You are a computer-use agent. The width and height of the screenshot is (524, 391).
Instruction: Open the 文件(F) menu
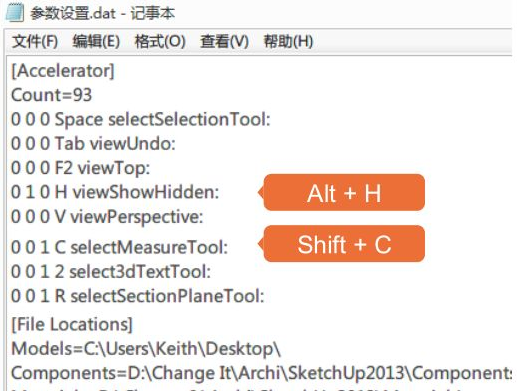[x=35, y=41]
